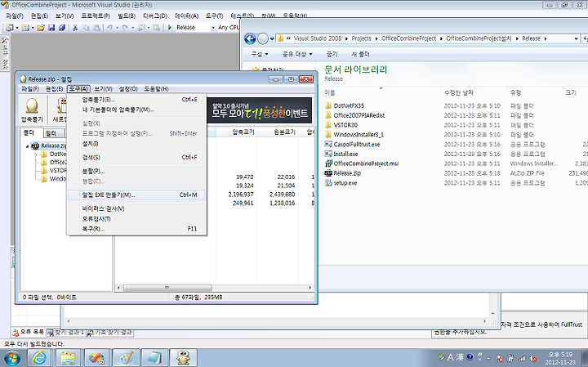Click the Release.zip archive icon in Explorer list
The width and height of the screenshot is (588, 367).
[x=328, y=173]
